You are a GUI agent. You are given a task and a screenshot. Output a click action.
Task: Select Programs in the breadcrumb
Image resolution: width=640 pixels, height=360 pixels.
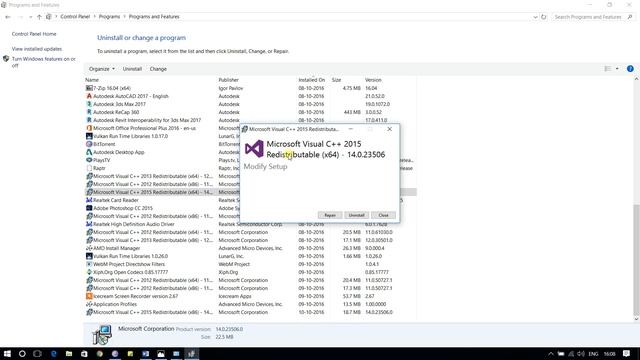pyautogui.click(x=109, y=17)
